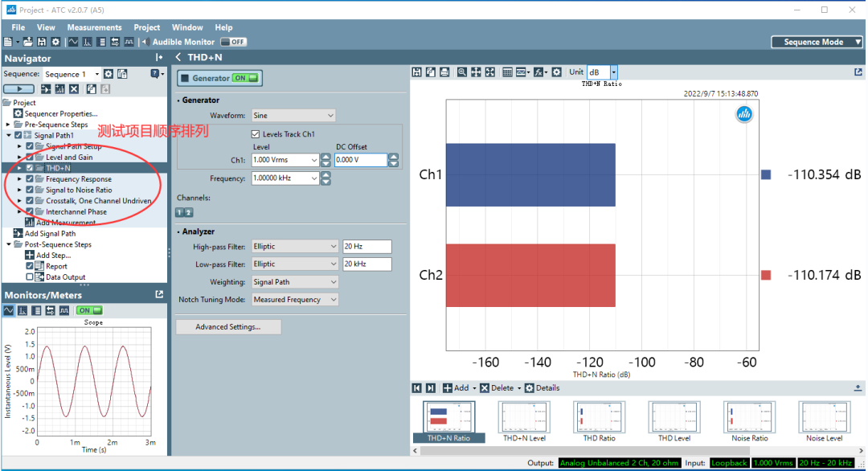This screenshot has height=471, width=868.
Task: Open the Weighting Signal Path dropdown
Action: tap(294, 281)
